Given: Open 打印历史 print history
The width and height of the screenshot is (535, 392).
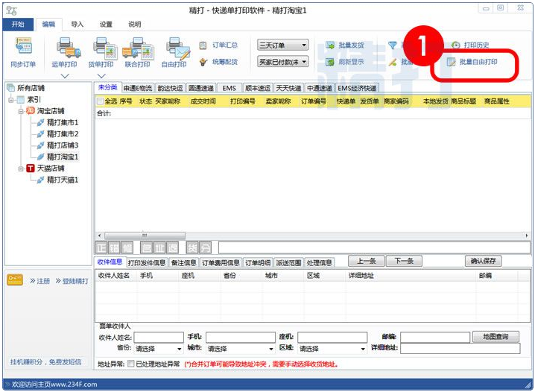Looking at the screenshot, I should pyautogui.click(x=470, y=45).
